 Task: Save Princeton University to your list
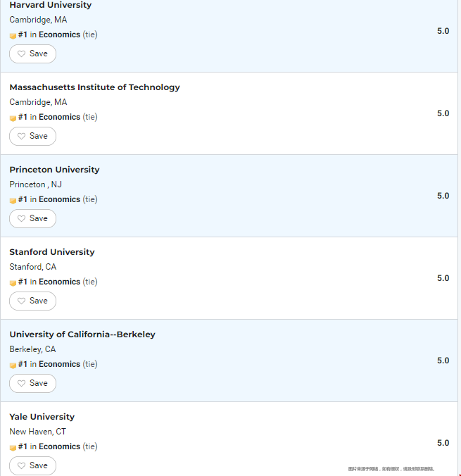pyautogui.click(x=32, y=218)
